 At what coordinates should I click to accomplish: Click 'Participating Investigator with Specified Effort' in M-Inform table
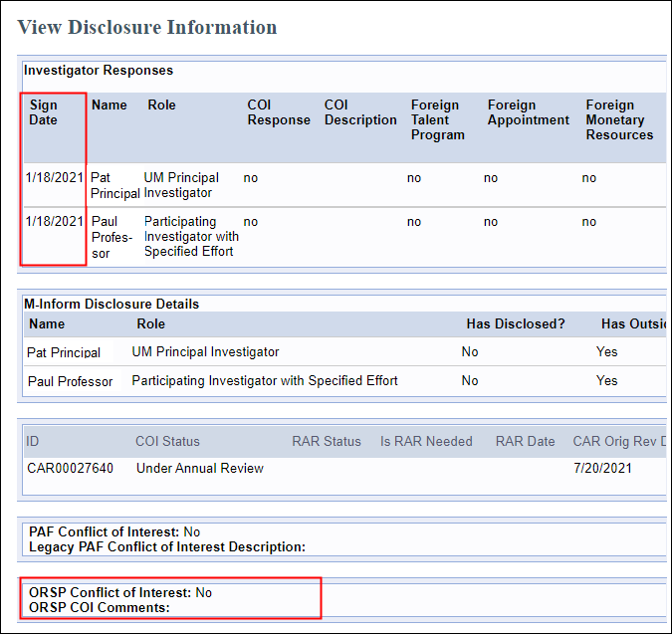point(265,381)
